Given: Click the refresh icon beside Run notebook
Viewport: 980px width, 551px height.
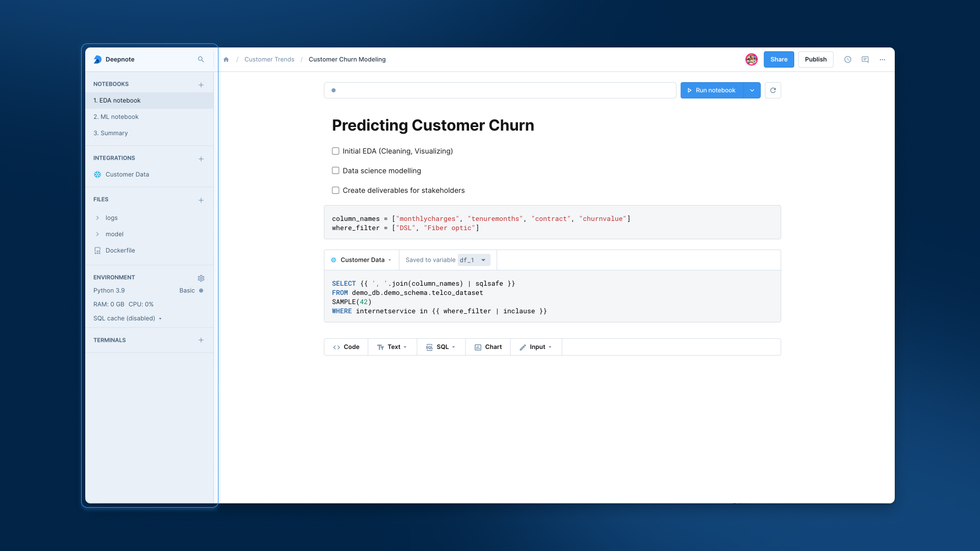Looking at the screenshot, I should (773, 90).
